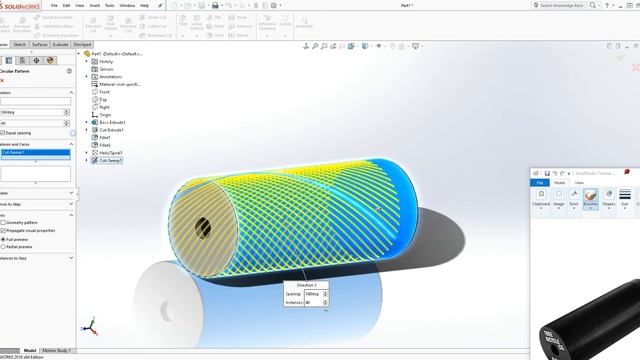Image resolution: width=640 pixels, height=360 pixels.
Task: Click the Save icon in Paint title bar
Action: (x=547, y=173)
